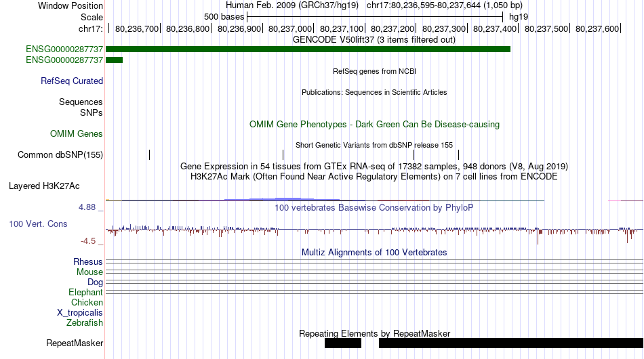Click 100 vertebrates Basewise Conservation title
This screenshot has width=644, height=359.
coord(374,207)
